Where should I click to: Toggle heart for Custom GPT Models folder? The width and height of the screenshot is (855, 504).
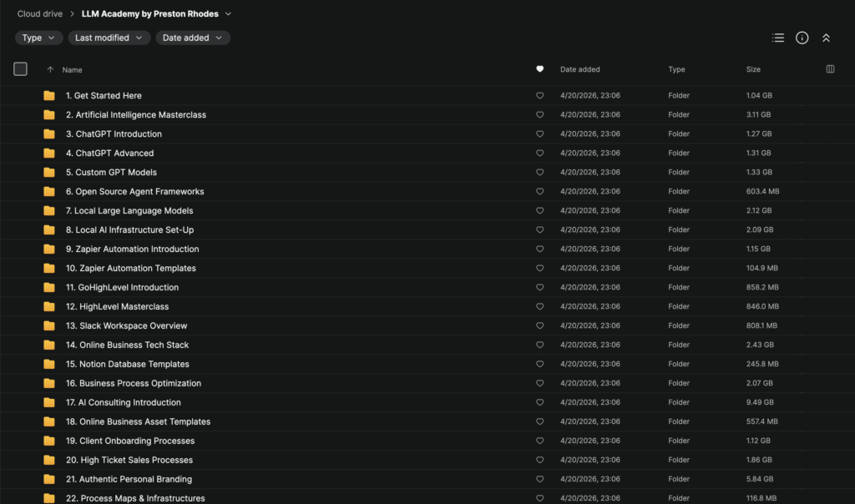tap(539, 173)
